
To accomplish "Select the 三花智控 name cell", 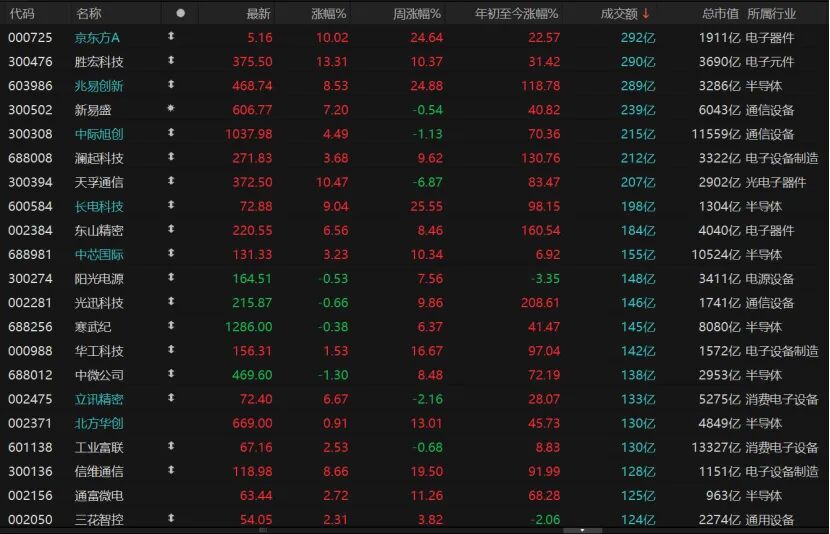I will point(99,520).
